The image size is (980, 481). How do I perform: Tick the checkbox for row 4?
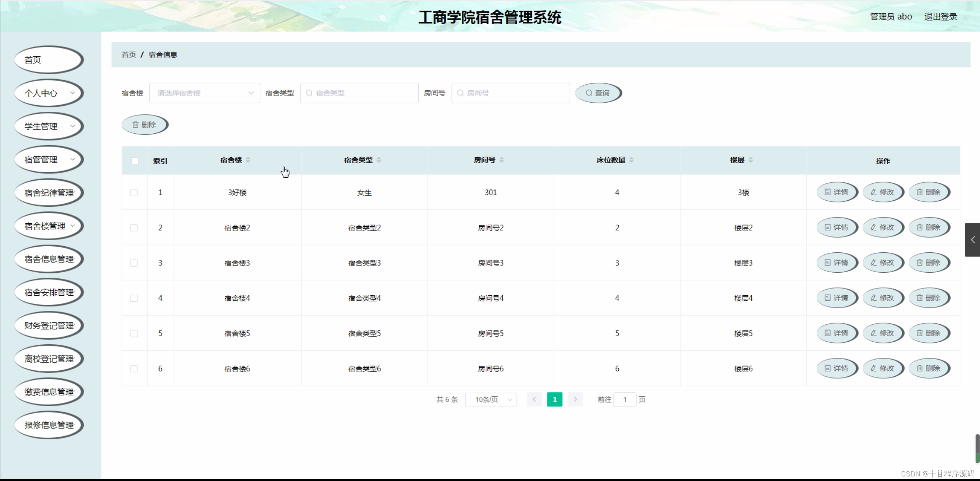click(134, 298)
